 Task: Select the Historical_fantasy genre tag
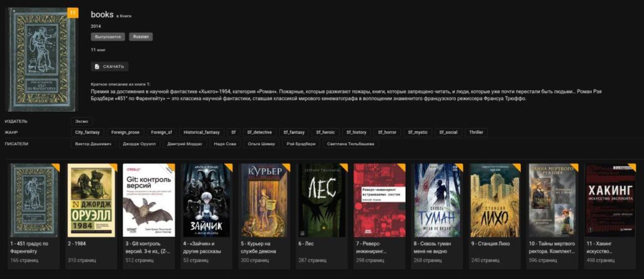[201, 133]
